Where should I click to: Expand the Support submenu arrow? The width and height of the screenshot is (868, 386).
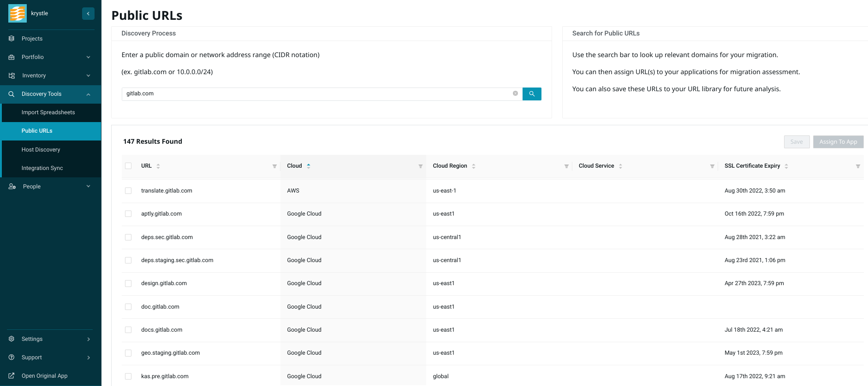[x=88, y=357]
